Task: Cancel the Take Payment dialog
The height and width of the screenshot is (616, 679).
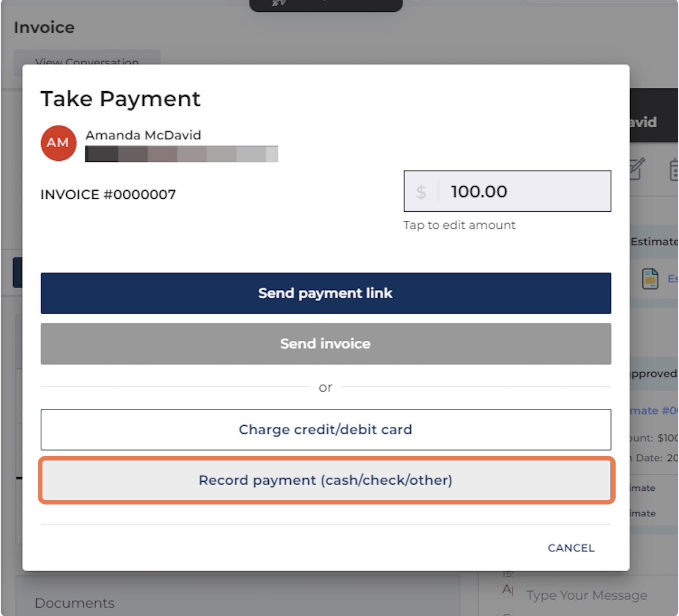Action: coord(571,548)
